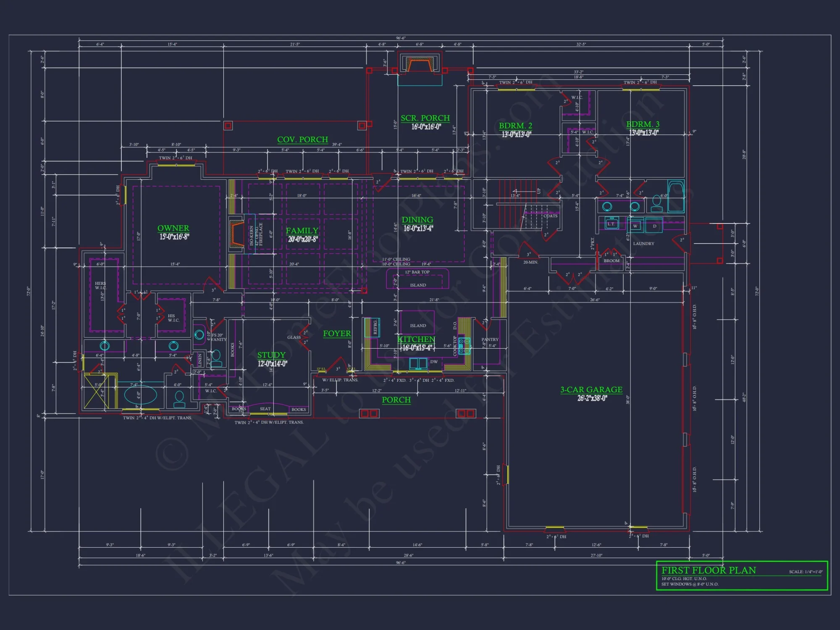The height and width of the screenshot is (630, 840).
Task: Select the toilet symbol in the hall bath
Action: click(657, 204)
